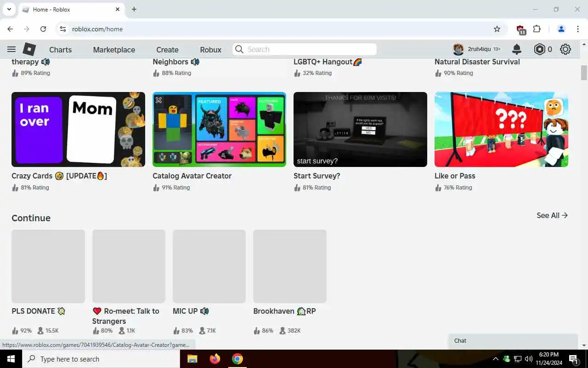
Task: Open the settings gear icon
Action: coord(565,49)
